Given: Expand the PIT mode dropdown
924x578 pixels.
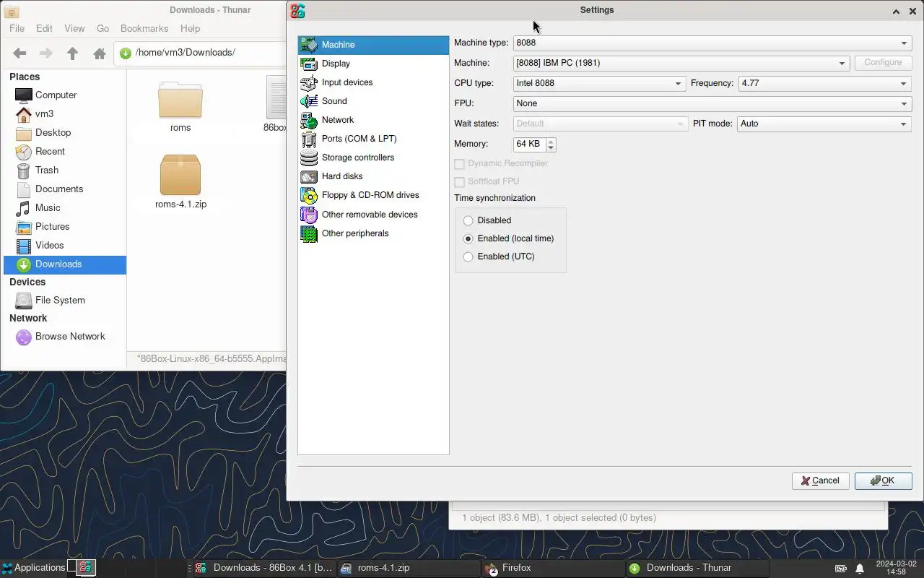Looking at the screenshot, I should coord(825,124).
